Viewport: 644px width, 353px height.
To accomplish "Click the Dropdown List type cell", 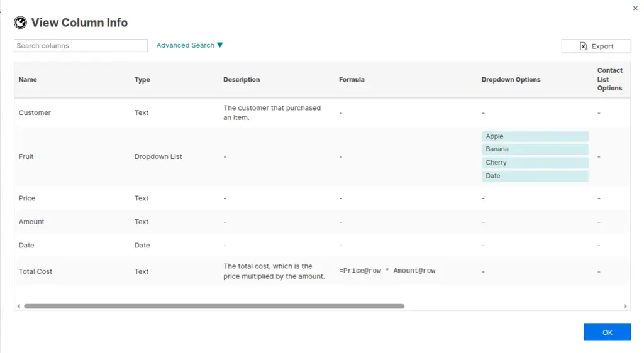I will pyautogui.click(x=158, y=156).
